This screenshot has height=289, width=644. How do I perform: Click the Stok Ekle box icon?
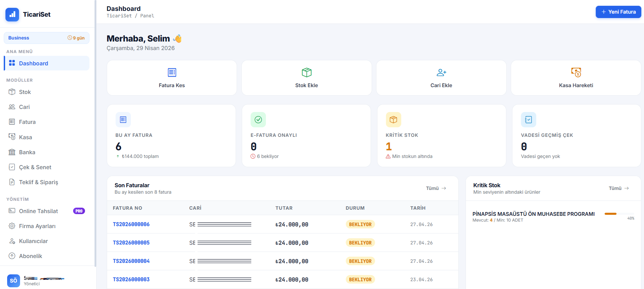click(306, 73)
